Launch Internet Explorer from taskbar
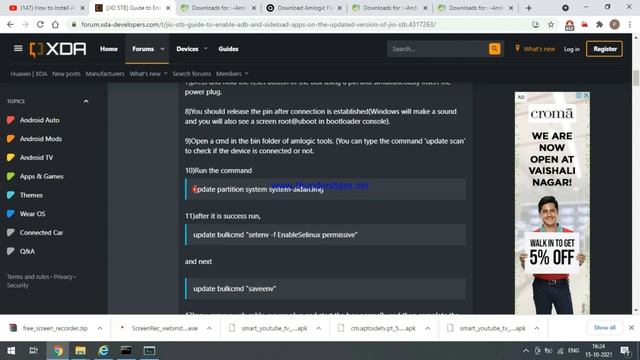Screen dimensions: 640x360 pos(103,351)
